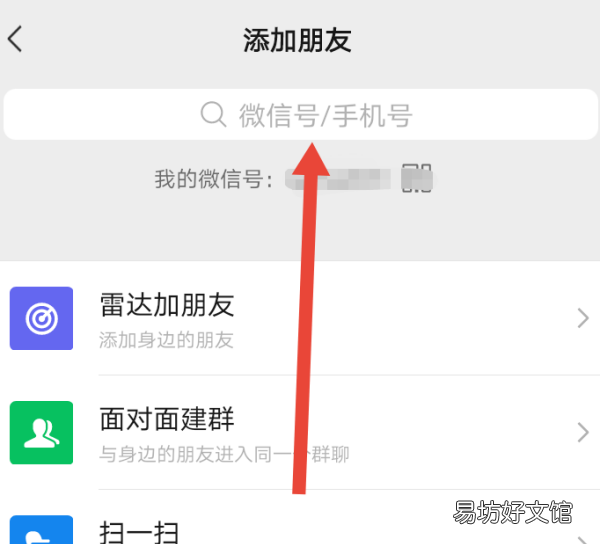Tap the 添加朋友 page title
The height and width of the screenshot is (544, 600).
click(297, 40)
